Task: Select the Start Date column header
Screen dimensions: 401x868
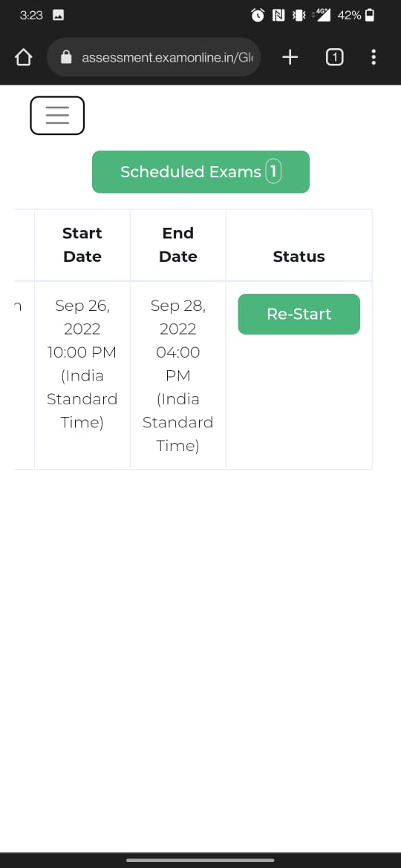Action: (82, 245)
